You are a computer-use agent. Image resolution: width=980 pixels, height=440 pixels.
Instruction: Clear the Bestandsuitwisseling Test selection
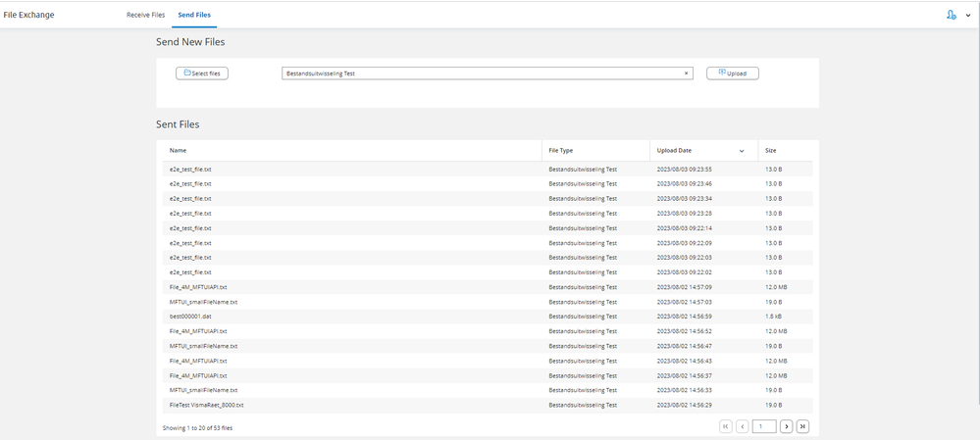pos(686,73)
